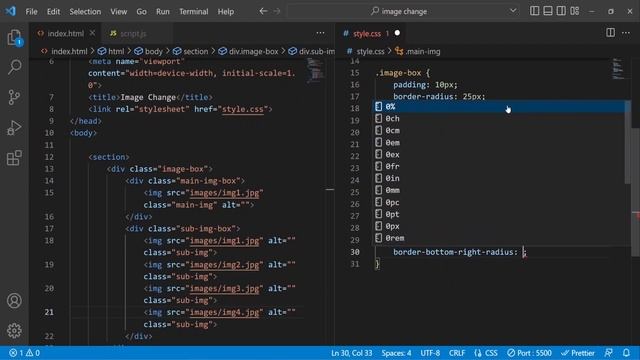Open the Extensions view
Image resolution: width=640 pixels, height=360 pixels.
click(x=14, y=158)
